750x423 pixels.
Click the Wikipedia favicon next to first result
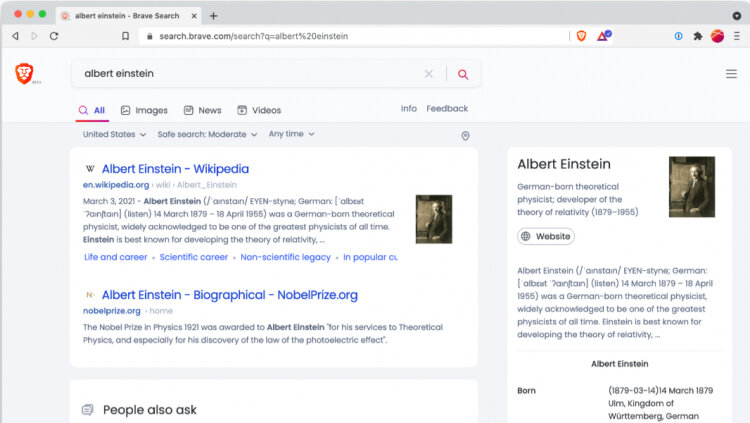click(90, 169)
